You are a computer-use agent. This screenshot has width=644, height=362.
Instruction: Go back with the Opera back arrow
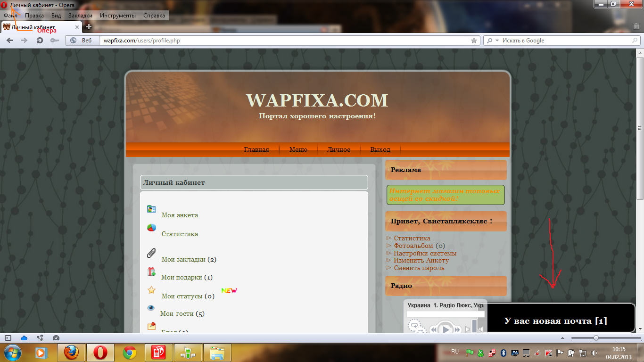click(x=9, y=41)
